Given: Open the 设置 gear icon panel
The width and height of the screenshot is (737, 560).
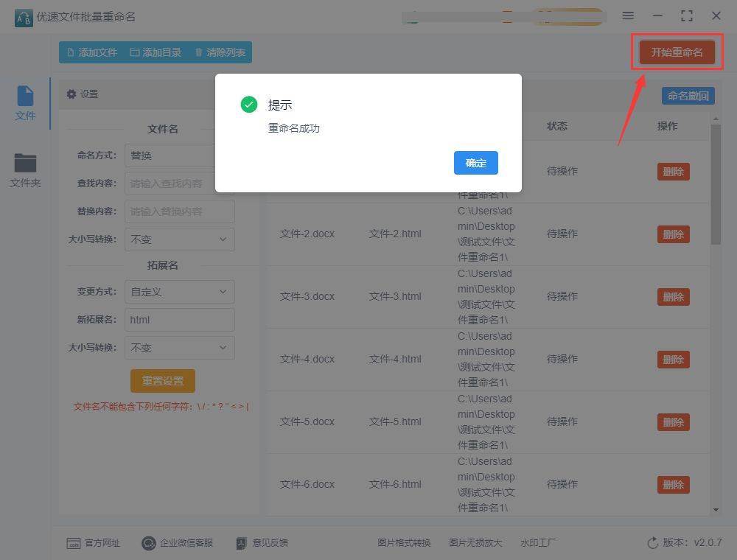Looking at the screenshot, I should (71, 94).
